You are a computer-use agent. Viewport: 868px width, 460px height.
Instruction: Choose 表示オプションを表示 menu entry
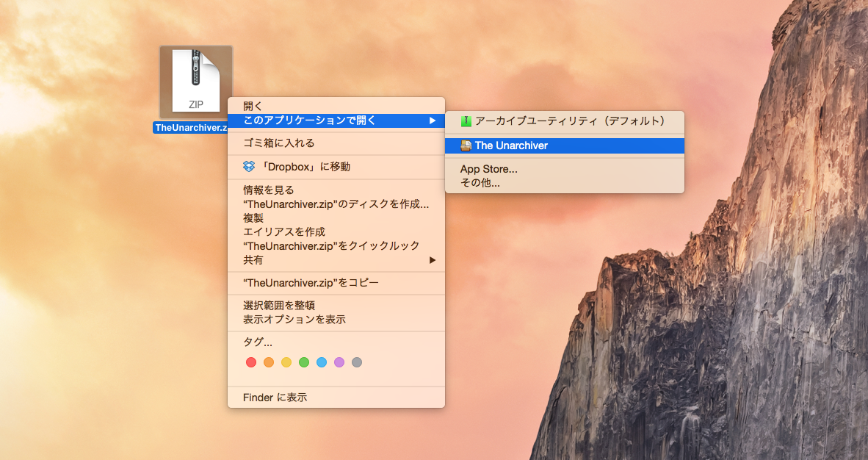(336, 319)
